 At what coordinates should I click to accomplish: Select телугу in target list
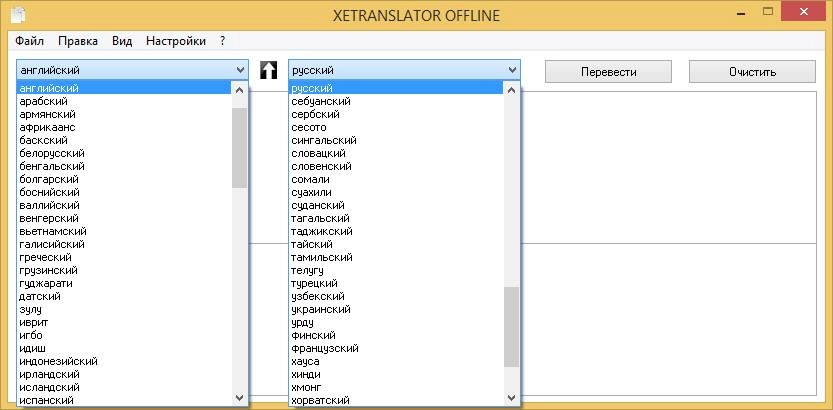(396, 270)
